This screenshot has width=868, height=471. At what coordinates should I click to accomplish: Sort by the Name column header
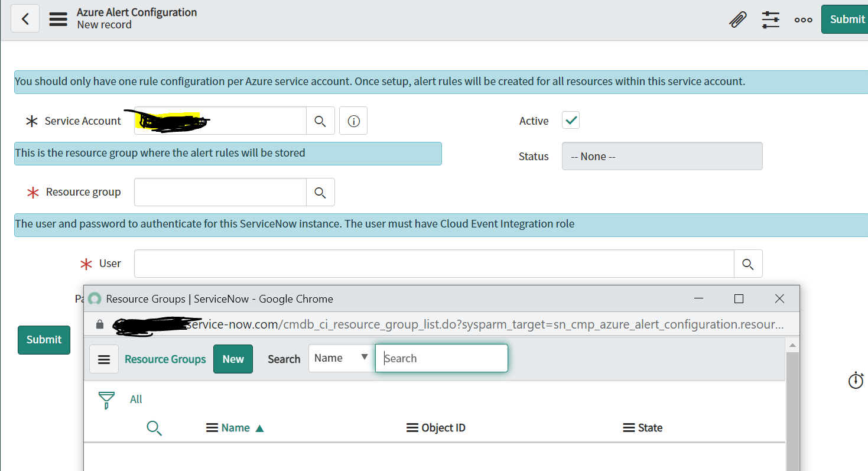pyautogui.click(x=236, y=428)
